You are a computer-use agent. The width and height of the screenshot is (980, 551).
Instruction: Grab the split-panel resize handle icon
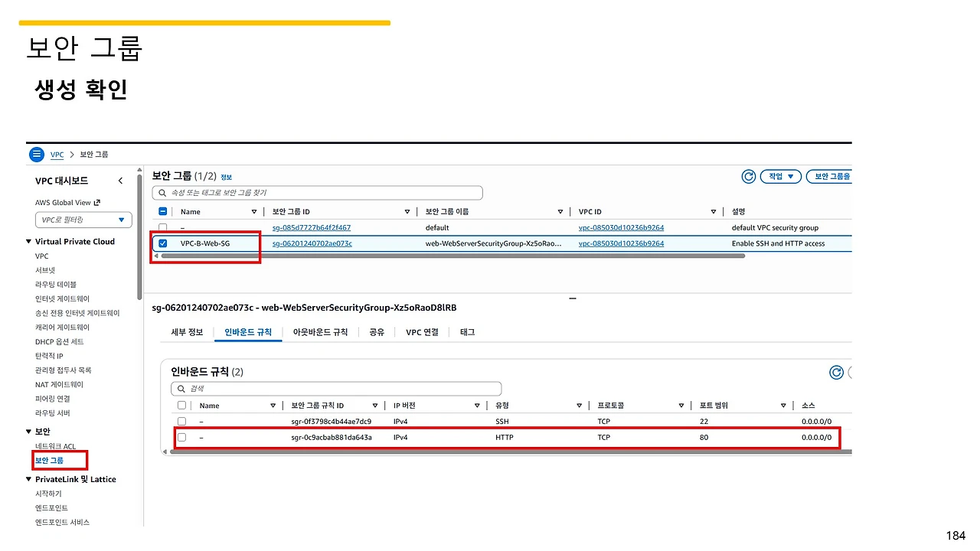click(573, 298)
